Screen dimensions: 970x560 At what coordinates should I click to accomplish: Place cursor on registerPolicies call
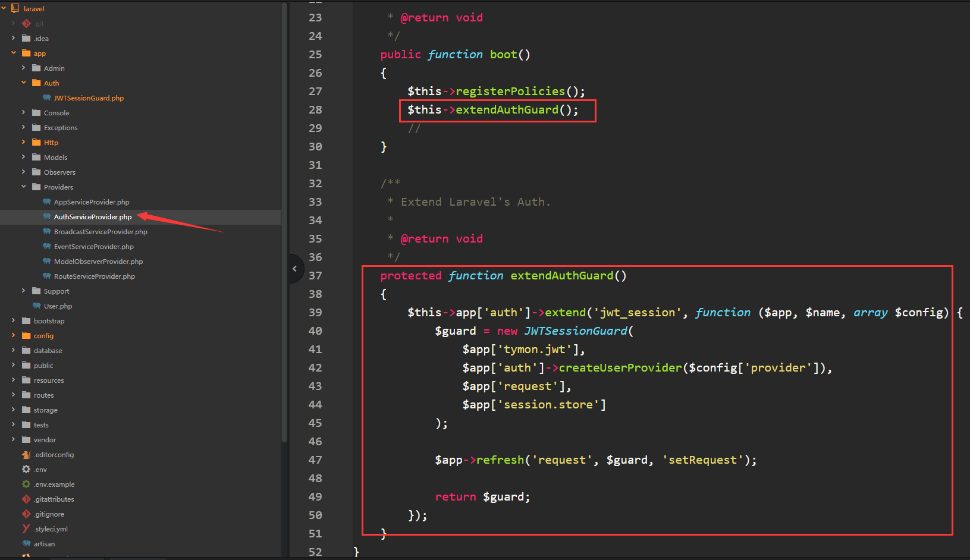click(x=510, y=91)
